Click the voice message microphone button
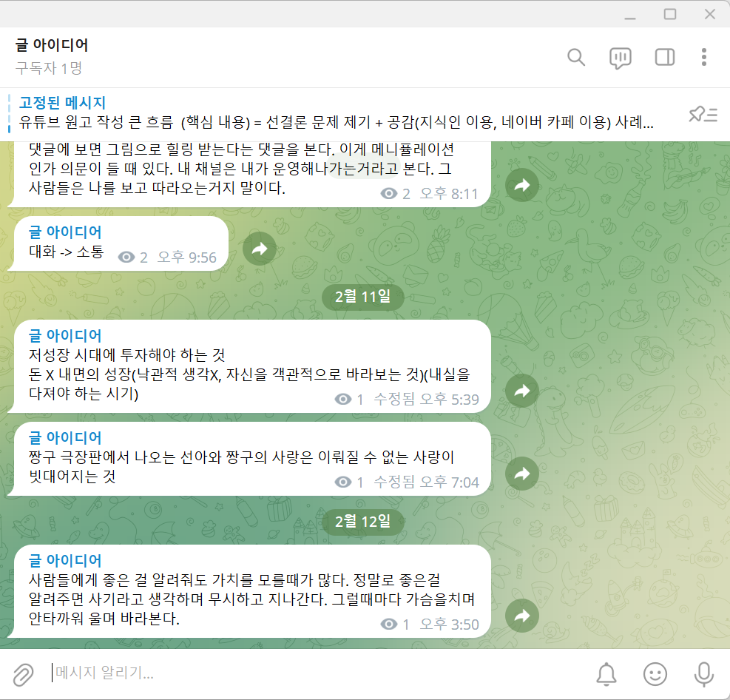The image size is (730, 700). tap(703, 674)
